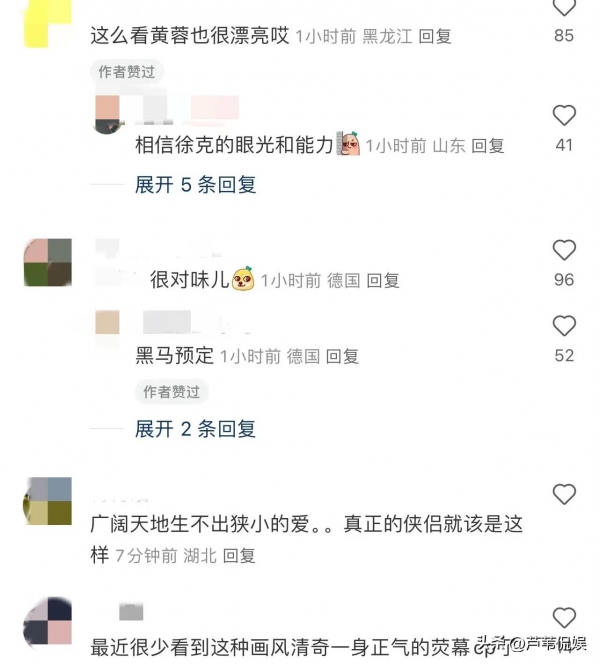
Task: Expand 展开 5 条回复
Action: pos(196,185)
